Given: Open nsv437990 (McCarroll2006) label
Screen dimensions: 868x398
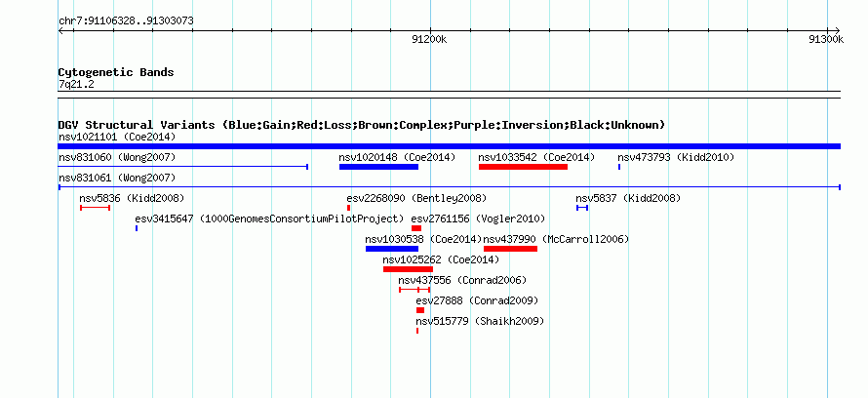Looking at the screenshot, I should (x=556, y=240).
